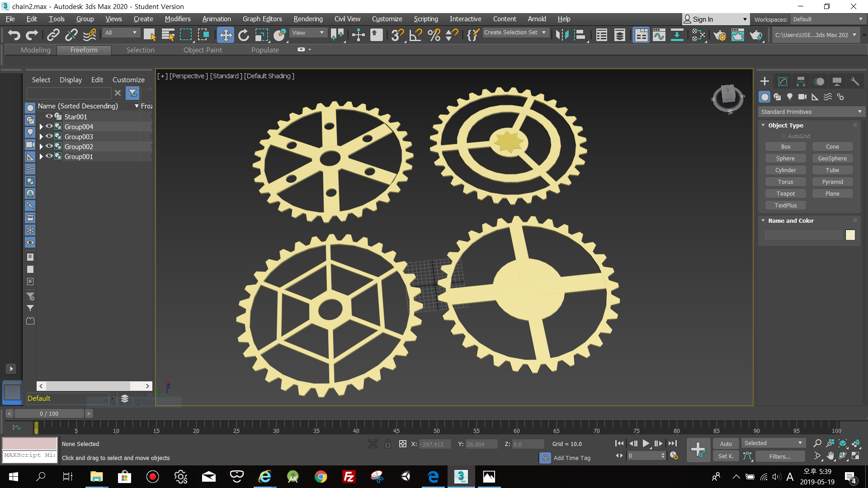The image size is (868, 488).
Task: Collapse the Object Type rollout
Action: coord(785,125)
